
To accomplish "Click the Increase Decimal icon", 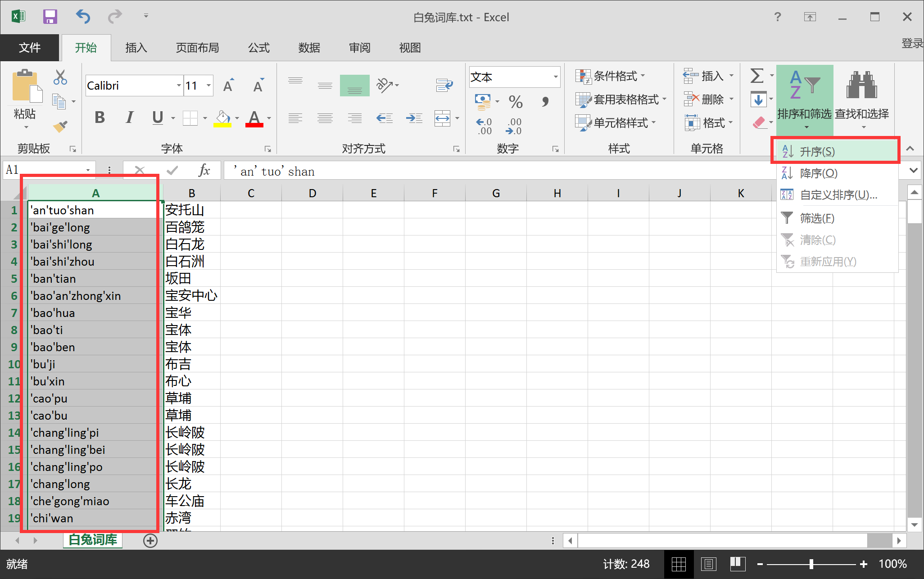I will (x=484, y=127).
